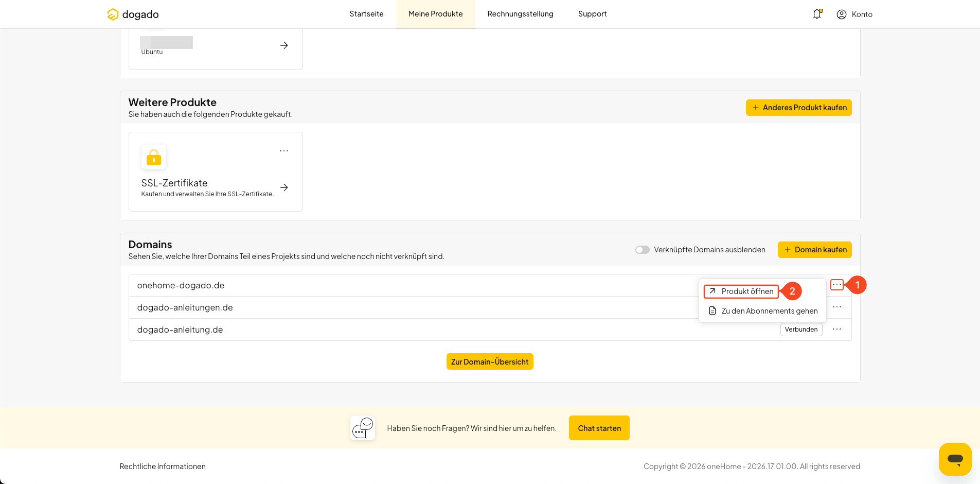Open options for dogado-anleitungen.de domain
This screenshot has width=980, height=484.
[837, 307]
